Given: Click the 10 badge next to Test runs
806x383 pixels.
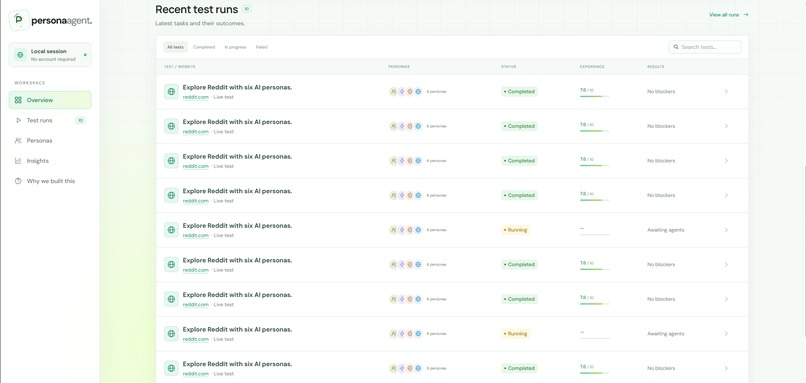Looking at the screenshot, I should point(80,120).
